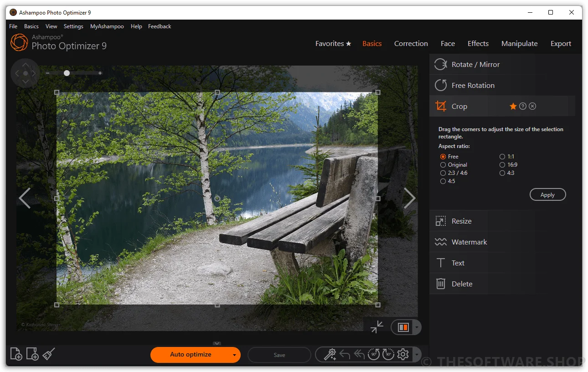Click the Apply button
The image size is (588, 372).
point(547,195)
